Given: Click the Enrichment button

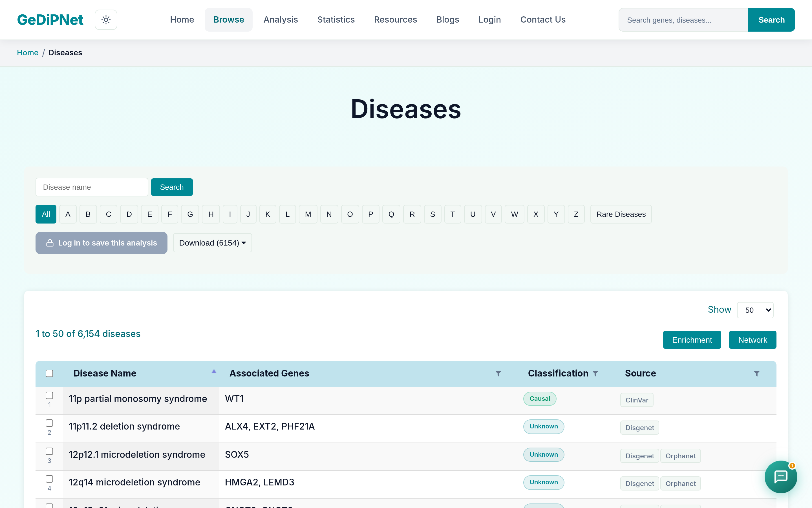Looking at the screenshot, I should pos(692,340).
